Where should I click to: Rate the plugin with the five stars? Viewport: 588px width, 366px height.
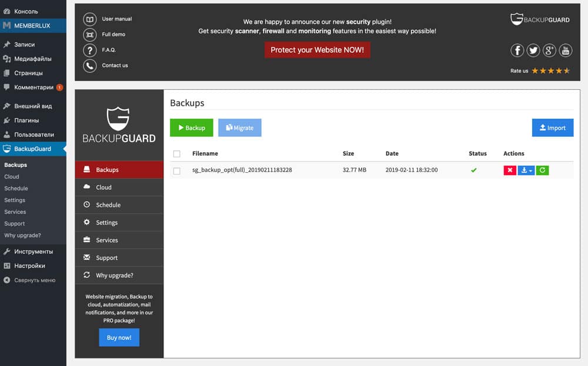coord(550,70)
